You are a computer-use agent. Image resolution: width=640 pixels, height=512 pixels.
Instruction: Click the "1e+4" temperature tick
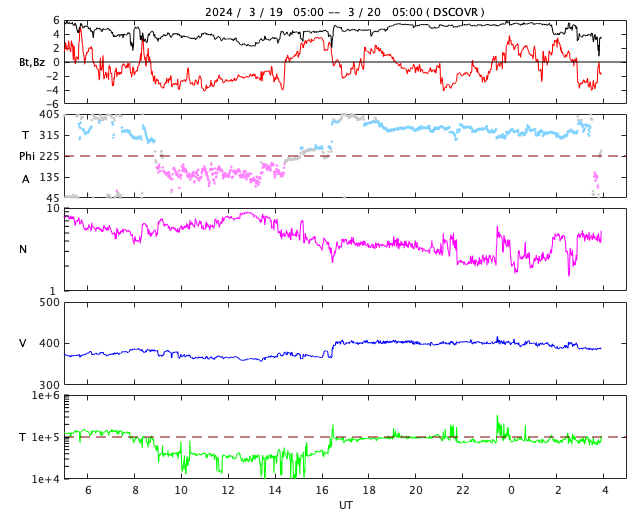pyautogui.click(x=46, y=479)
